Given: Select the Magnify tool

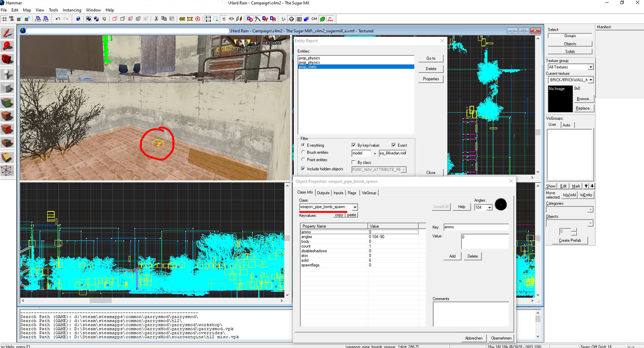Looking at the screenshot, I should (8, 46).
